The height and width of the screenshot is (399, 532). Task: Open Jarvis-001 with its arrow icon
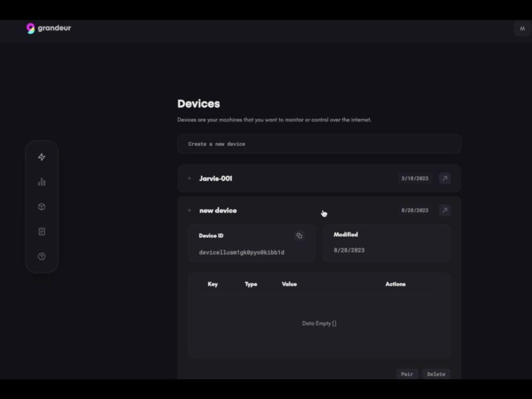click(444, 178)
